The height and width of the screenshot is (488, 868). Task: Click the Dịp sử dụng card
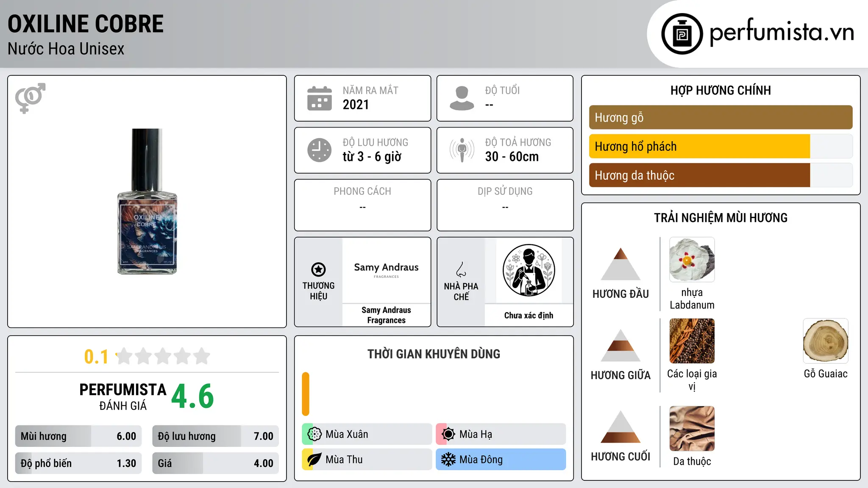pyautogui.click(x=505, y=205)
